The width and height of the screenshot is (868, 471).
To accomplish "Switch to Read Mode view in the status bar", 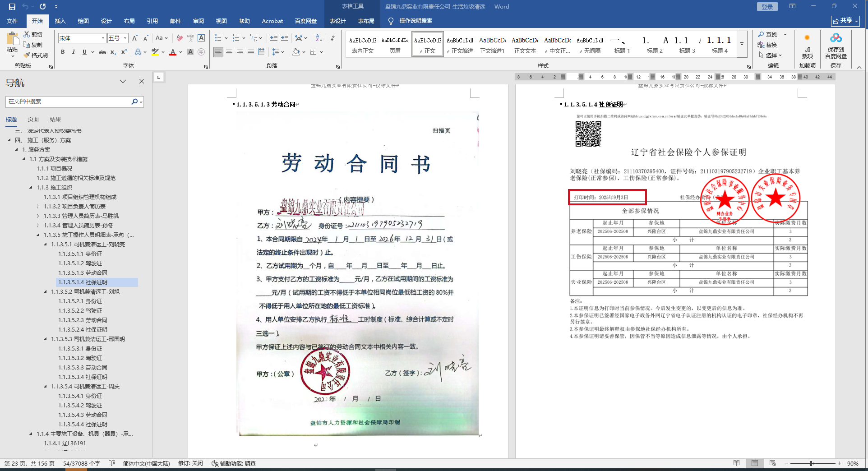I will [737, 463].
